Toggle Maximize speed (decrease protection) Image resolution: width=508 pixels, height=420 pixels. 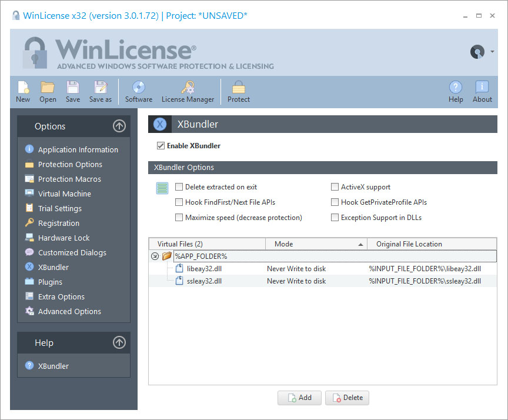[179, 218]
